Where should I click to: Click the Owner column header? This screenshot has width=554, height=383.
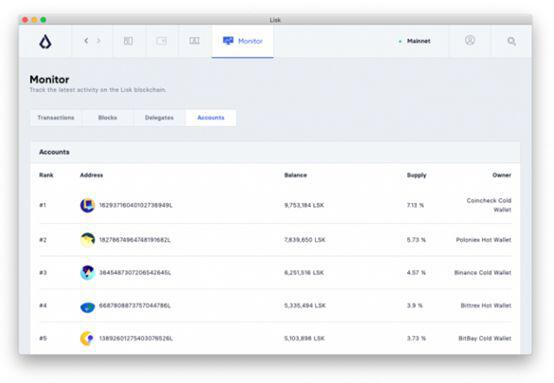502,175
